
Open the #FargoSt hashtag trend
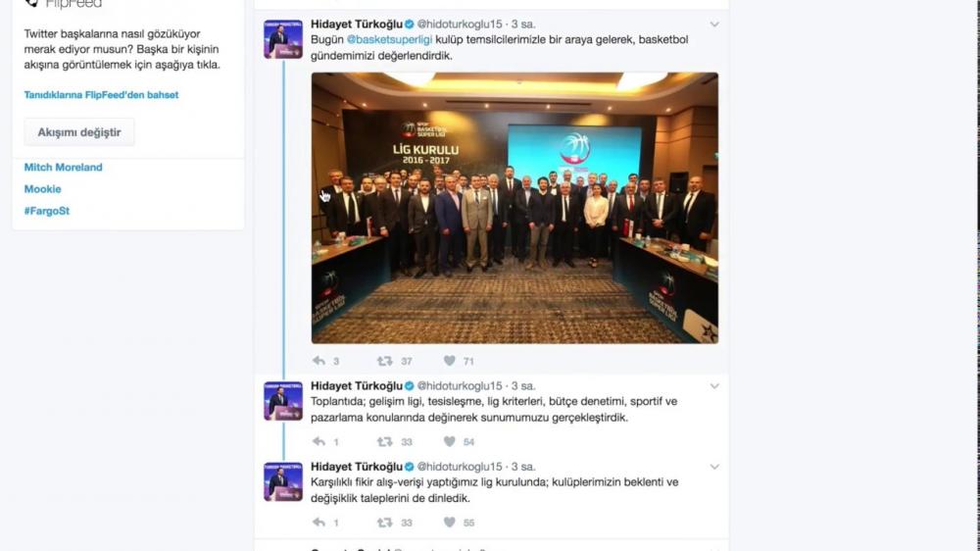(47, 211)
